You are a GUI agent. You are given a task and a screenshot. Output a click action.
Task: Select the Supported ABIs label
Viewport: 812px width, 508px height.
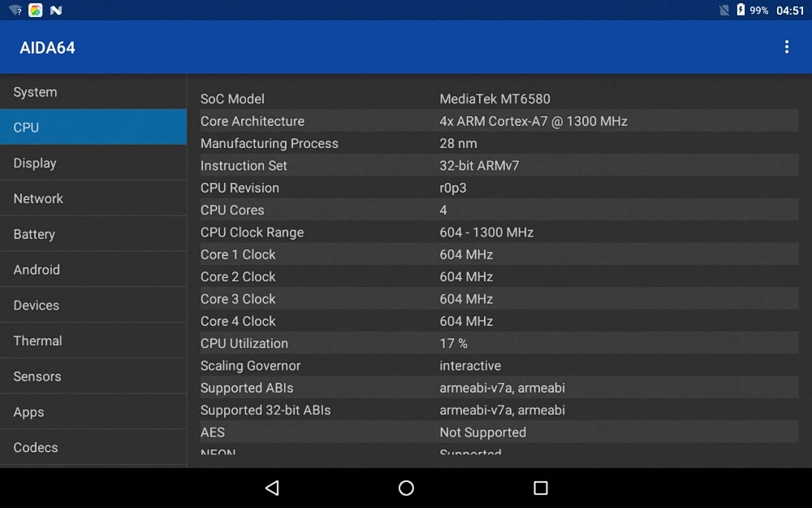click(x=247, y=389)
